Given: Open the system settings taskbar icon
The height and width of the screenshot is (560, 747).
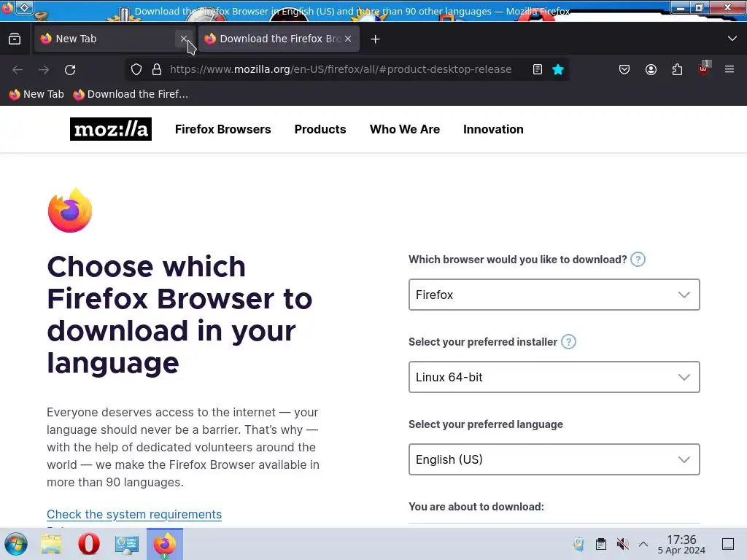Looking at the screenshot, I should pyautogui.click(x=127, y=544).
